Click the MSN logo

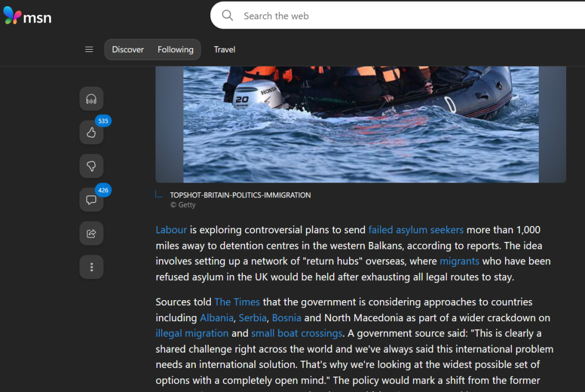(27, 17)
